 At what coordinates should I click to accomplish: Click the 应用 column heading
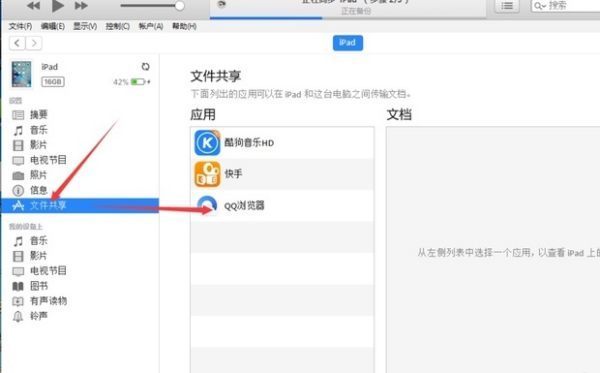(x=203, y=114)
